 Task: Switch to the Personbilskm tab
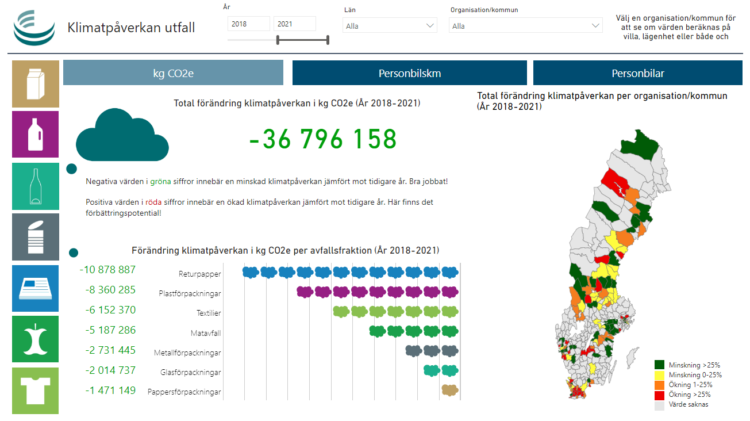[x=409, y=73]
